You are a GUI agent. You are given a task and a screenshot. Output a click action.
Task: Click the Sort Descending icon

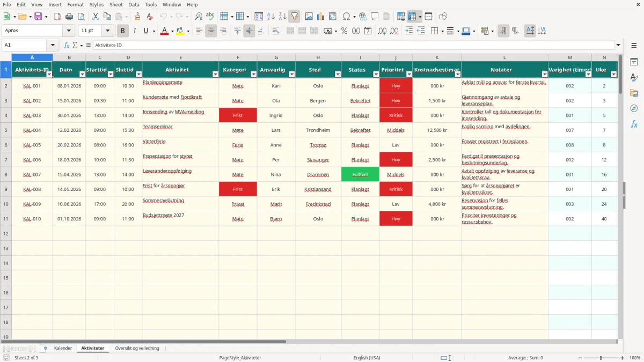point(282,17)
